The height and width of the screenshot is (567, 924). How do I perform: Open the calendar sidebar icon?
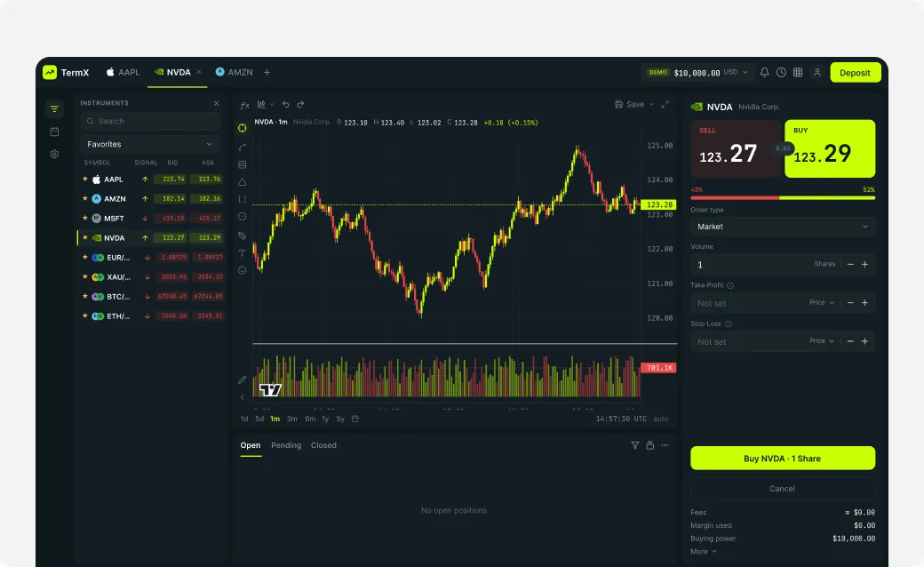pyautogui.click(x=54, y=132)
